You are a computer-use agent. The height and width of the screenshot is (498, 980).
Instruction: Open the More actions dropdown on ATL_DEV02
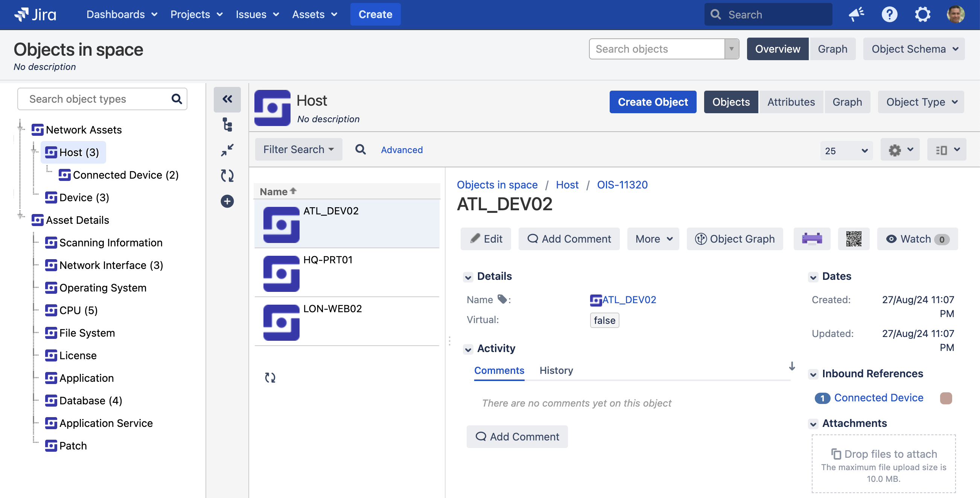653,239
